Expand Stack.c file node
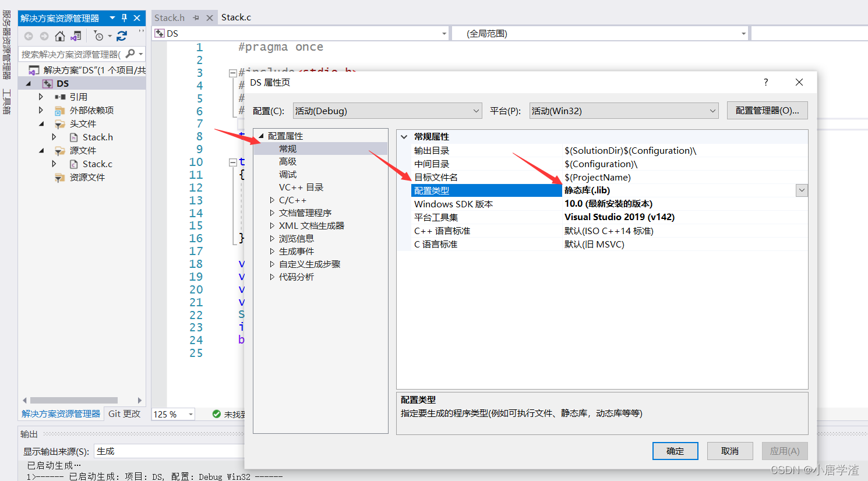 (x=54, y=164)
